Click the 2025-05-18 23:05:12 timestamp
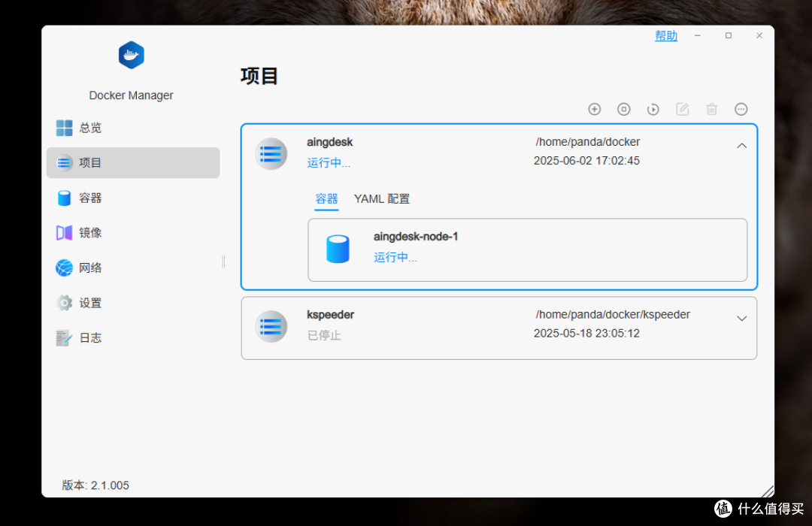Viewport: 812px width, 526px height. tap(586, 334)
